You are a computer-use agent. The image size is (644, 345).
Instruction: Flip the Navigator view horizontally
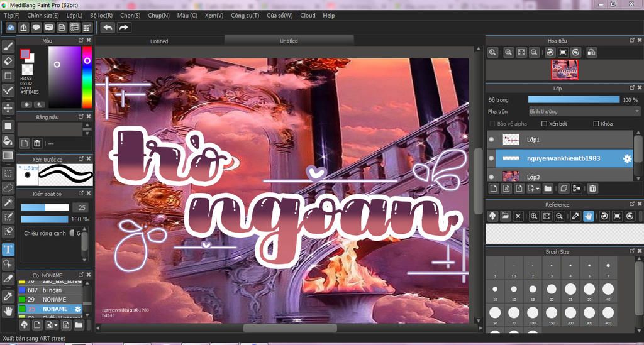click(591, 53)
